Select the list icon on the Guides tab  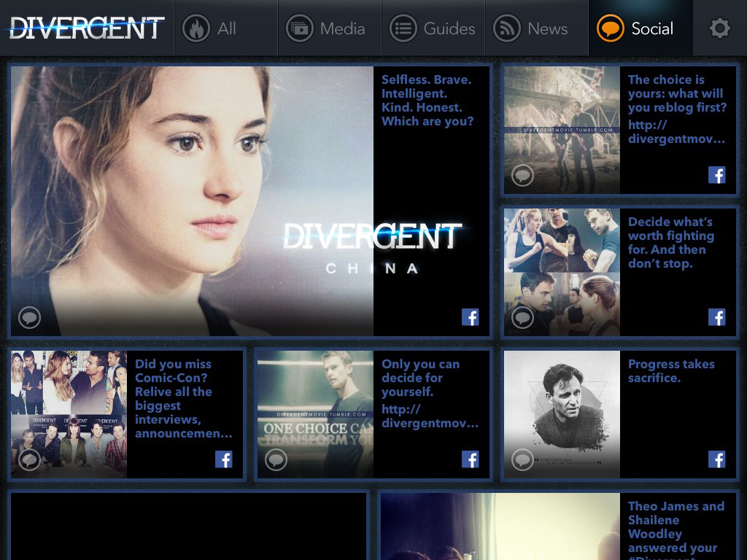coord(403,28)
